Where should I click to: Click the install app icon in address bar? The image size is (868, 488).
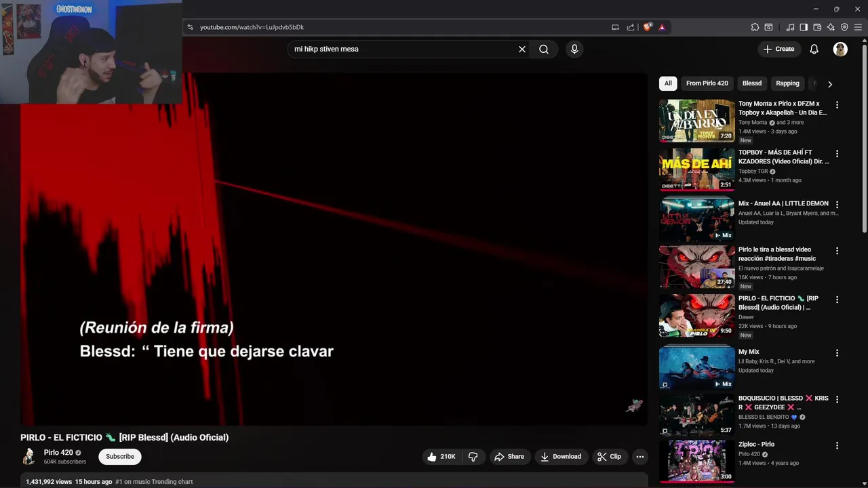click(615, 27)
